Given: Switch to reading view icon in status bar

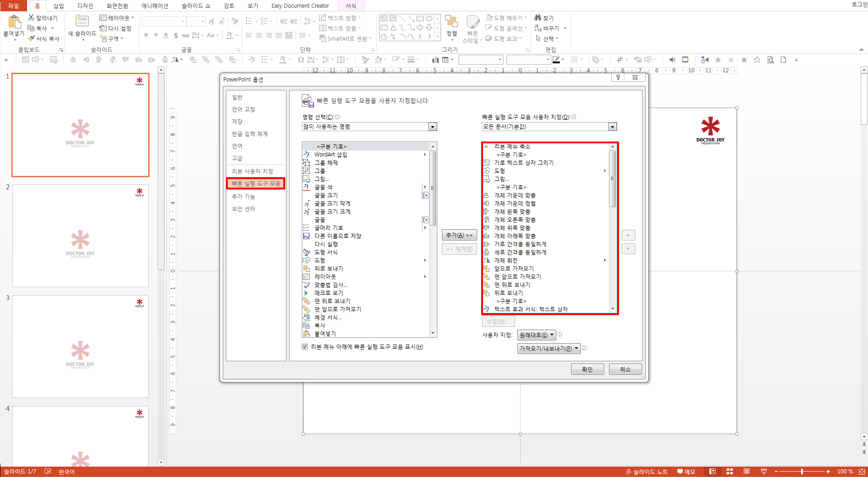Looking at the screenshot, I should click(x=746, y=472).
